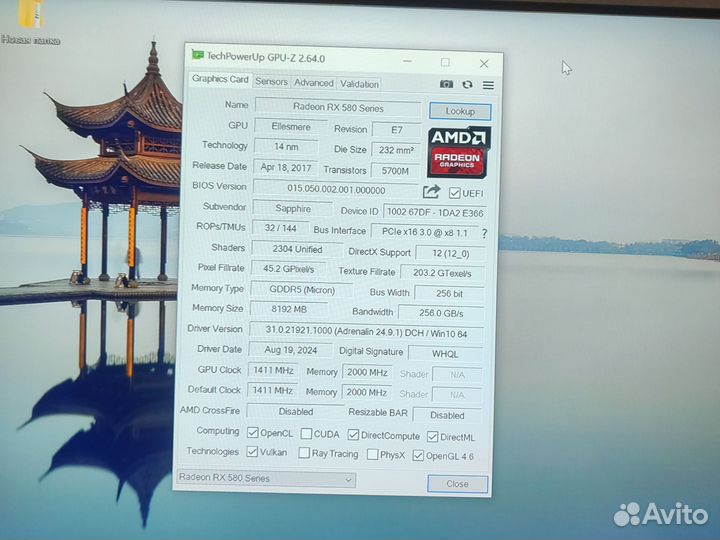Toggle the Vulkan checkbox
720x540 pixels.
point(252,452)
